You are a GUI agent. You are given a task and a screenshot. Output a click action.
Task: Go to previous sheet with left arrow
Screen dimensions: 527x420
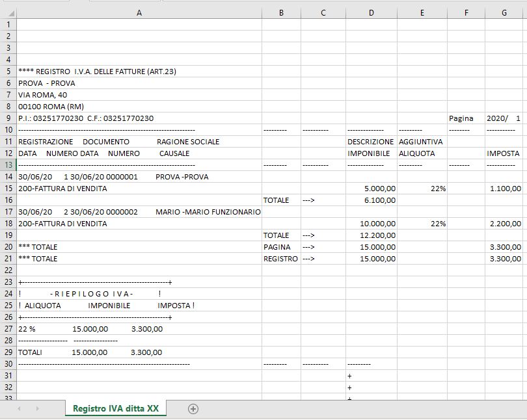[19, 408]
